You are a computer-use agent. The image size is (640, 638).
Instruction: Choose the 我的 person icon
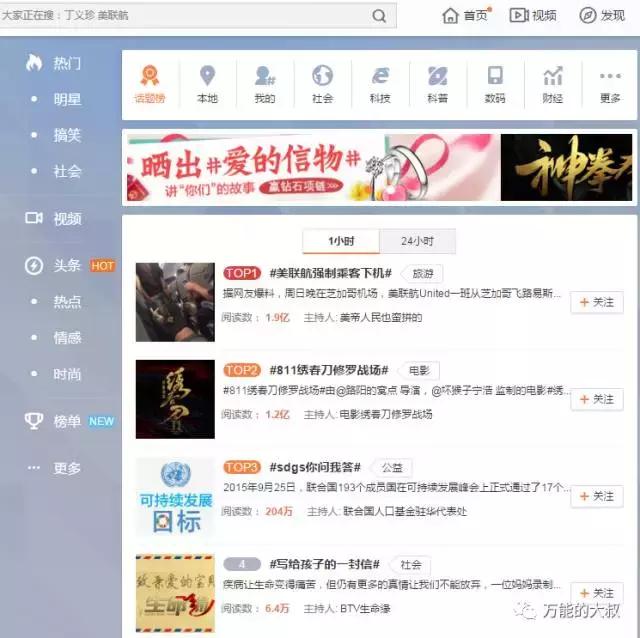pyautogui.click(x=265, y=76)
